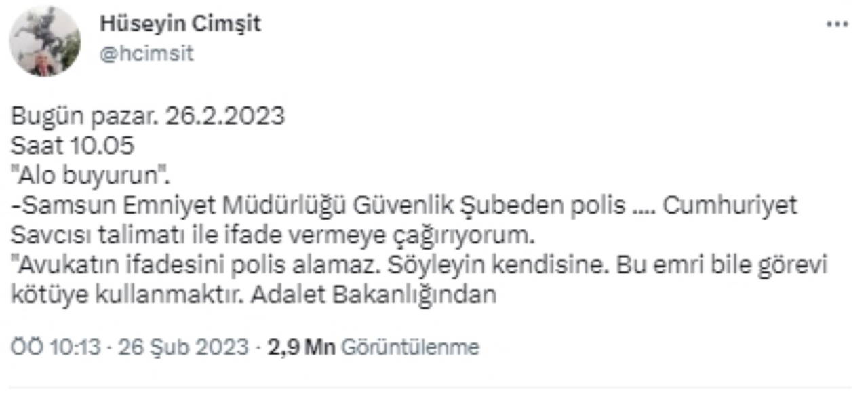Click the @hcimsit handle
868x413 pixels.
(x=146, y=54)
